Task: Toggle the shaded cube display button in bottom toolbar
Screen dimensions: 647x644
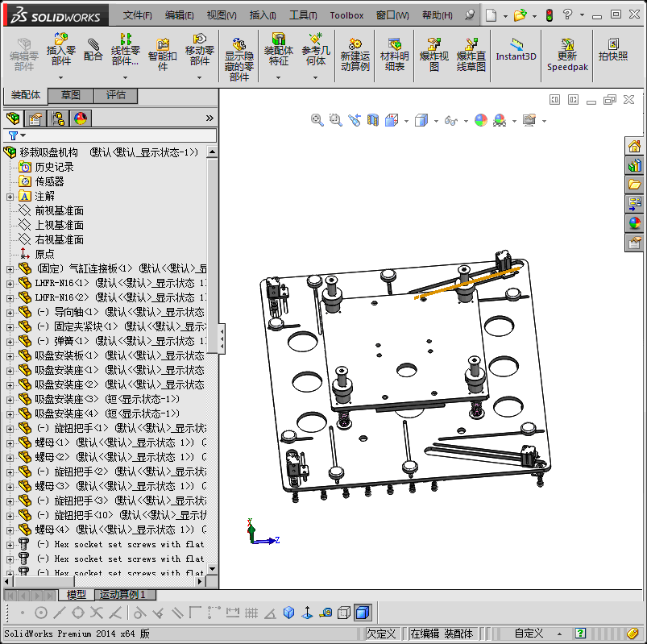Action: (x=363, y=613)
